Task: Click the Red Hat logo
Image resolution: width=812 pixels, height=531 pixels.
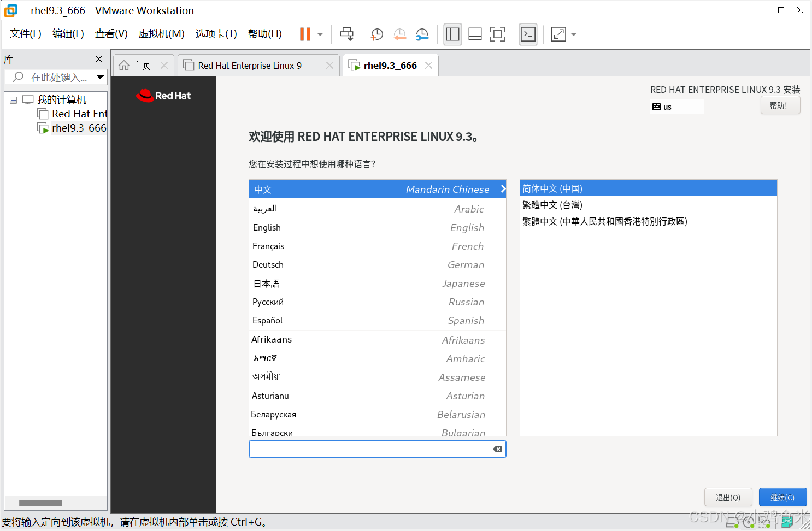Action: (x=163, y=96)
